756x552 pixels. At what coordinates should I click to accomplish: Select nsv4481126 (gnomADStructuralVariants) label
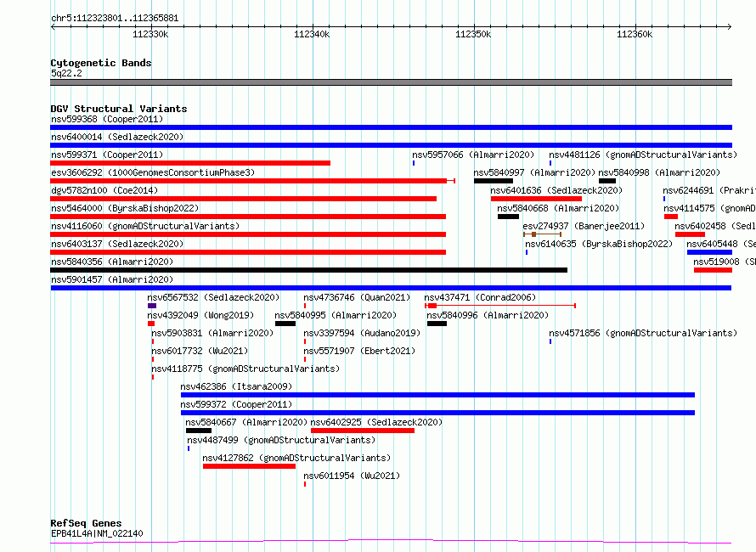pyautogui.click(x=643, y=155)
